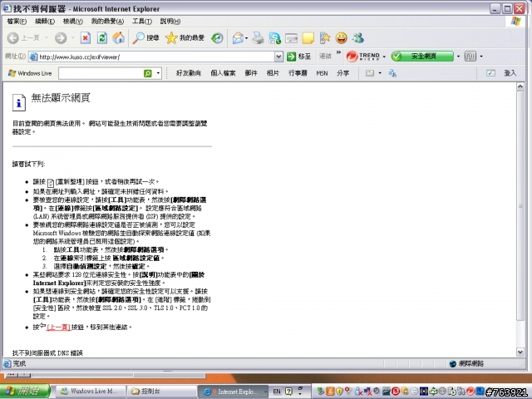
Task: Expand the hidden toolbar chevron after 連結
Action: point(338,52)
